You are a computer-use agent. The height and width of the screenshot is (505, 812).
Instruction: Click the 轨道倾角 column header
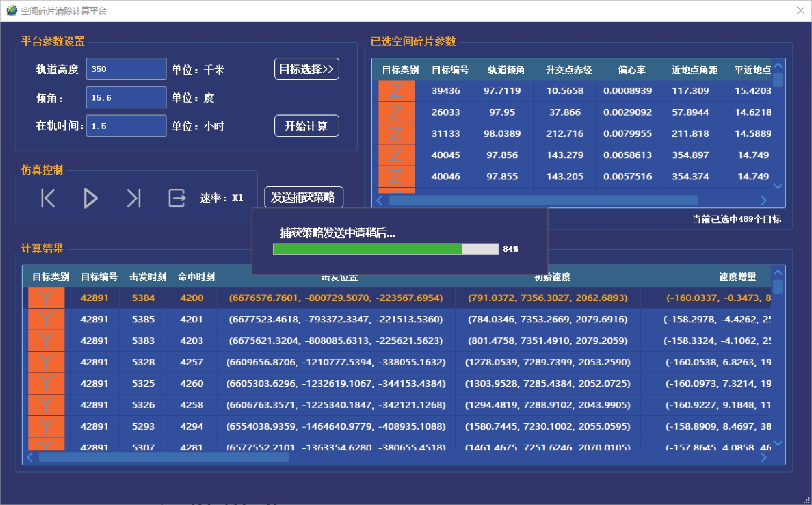pos(506,70)
